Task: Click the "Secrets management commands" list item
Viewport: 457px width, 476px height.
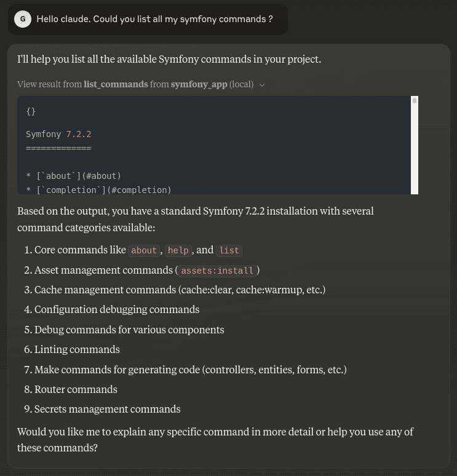Action: click(107, 409)
